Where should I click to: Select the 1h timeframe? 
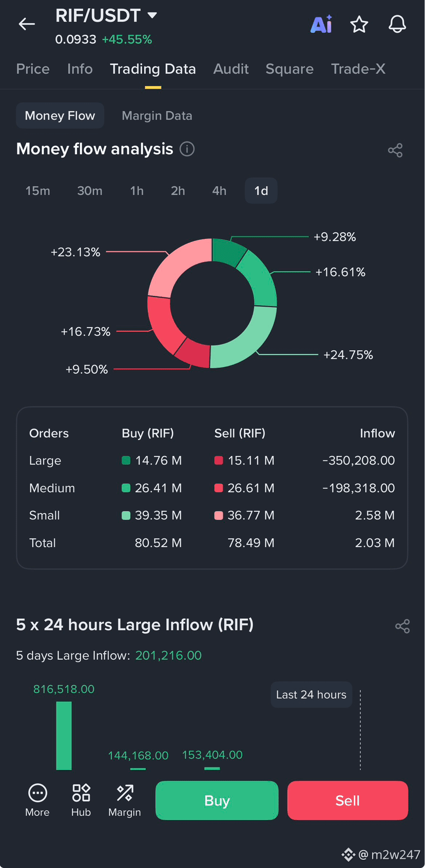137,191
